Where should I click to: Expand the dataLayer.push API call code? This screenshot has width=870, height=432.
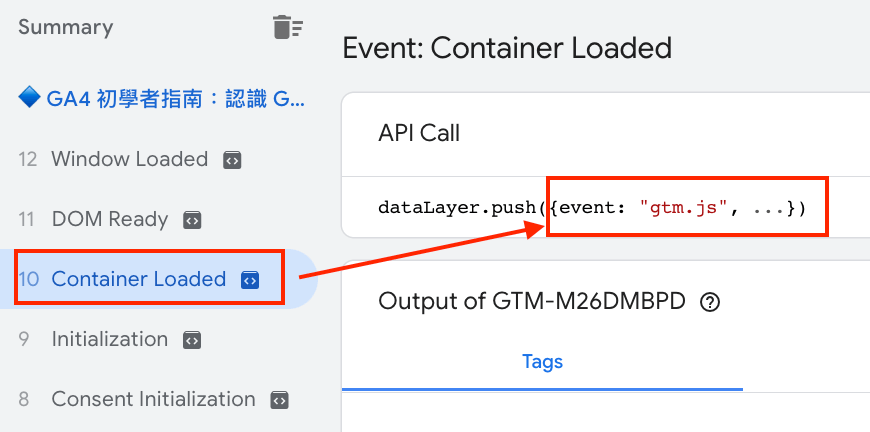[x=591, y=208]
